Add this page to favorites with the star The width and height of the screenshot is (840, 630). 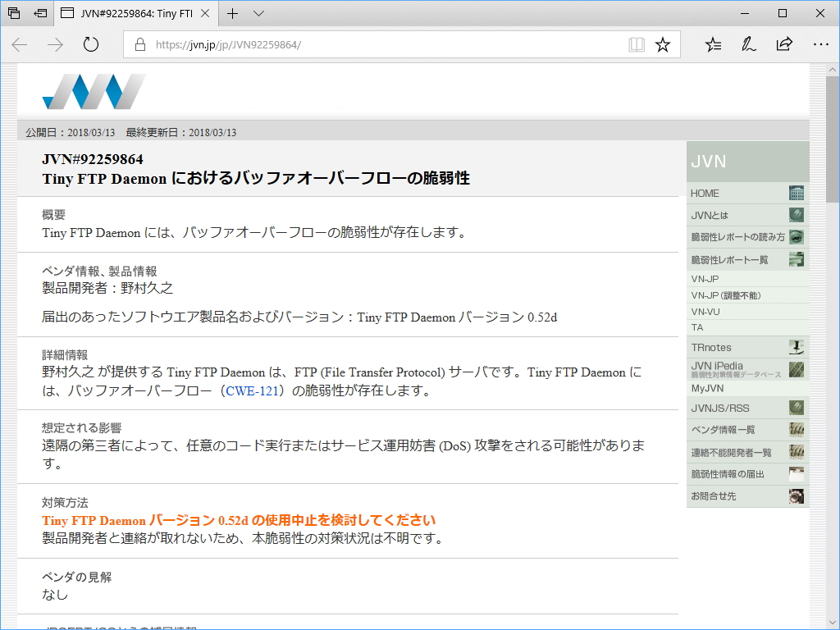(663, 44)
